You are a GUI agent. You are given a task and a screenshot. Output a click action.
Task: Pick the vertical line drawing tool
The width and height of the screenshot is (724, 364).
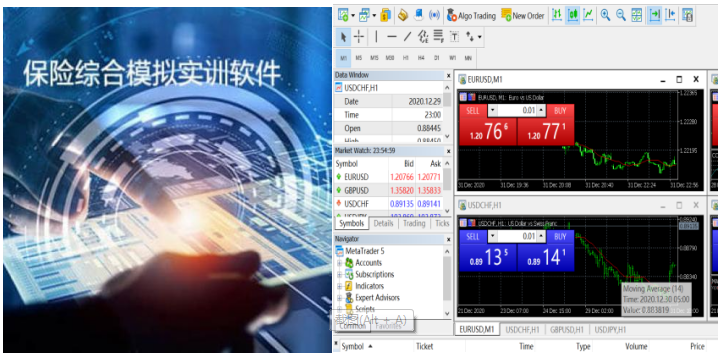coord(376,36)
